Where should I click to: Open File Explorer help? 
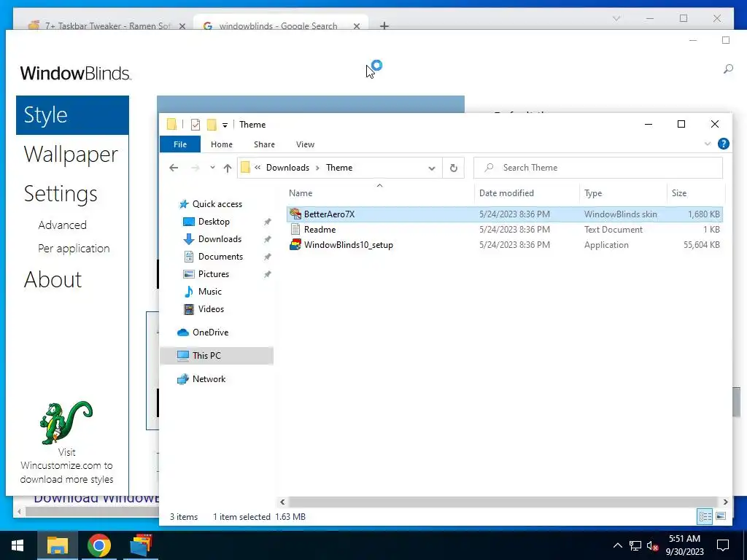(723, 144)
